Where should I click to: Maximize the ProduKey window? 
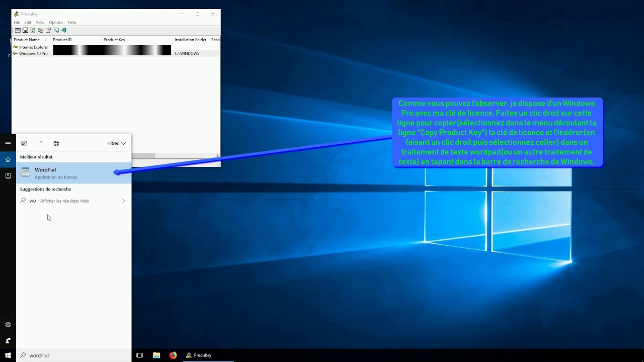(x=197, y=14)
